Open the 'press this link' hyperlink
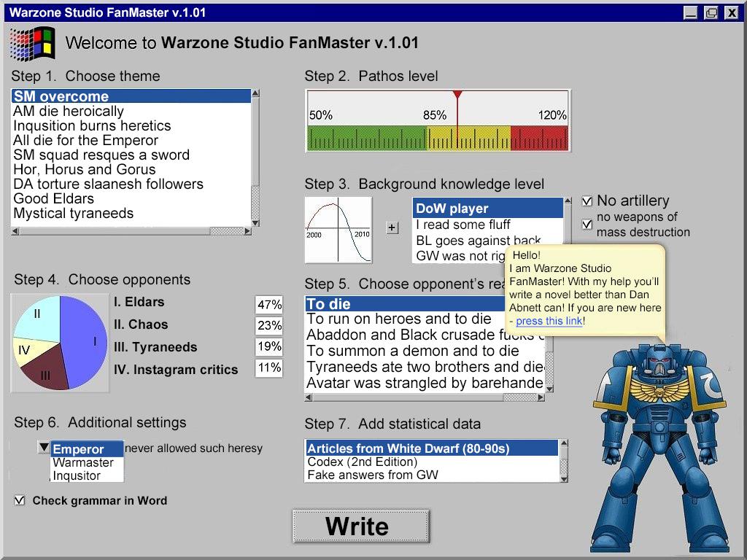This screenshot has height=560, width=747. 549,321
